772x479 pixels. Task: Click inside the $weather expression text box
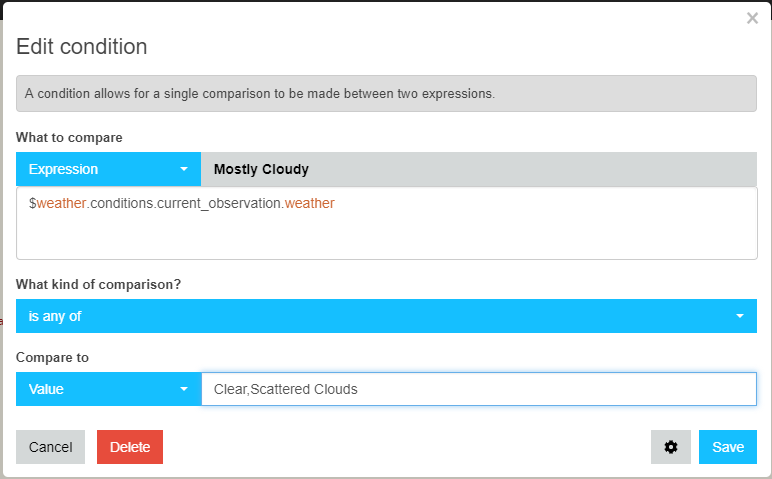point(386,223)
